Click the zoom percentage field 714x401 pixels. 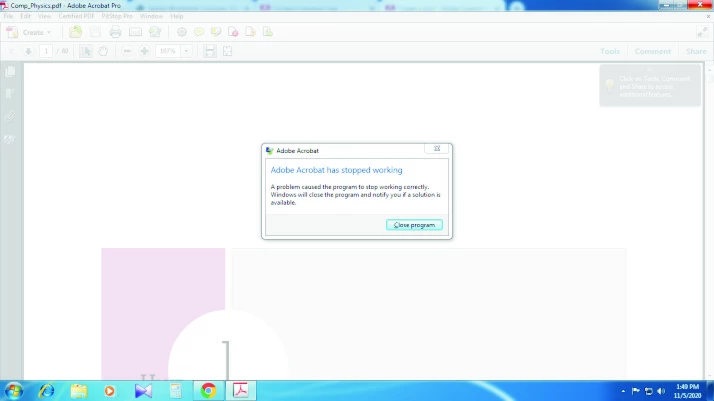pos(168,51)
